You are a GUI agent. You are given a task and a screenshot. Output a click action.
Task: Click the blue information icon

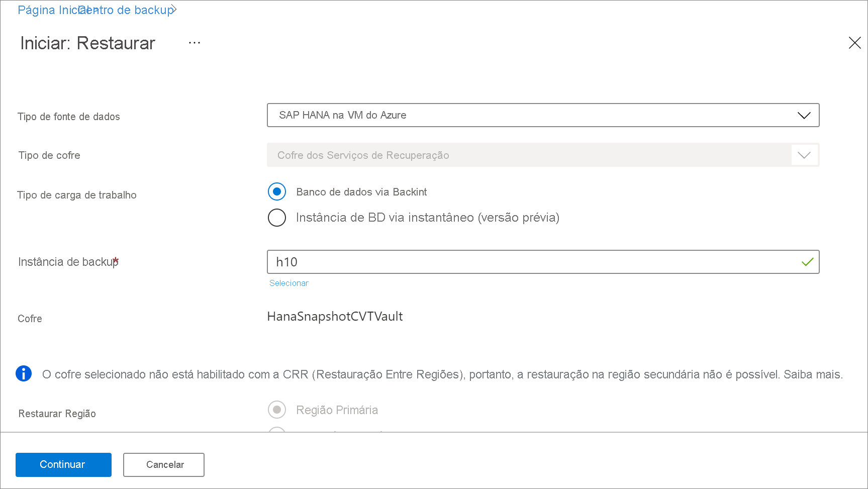tap(24, 373)
